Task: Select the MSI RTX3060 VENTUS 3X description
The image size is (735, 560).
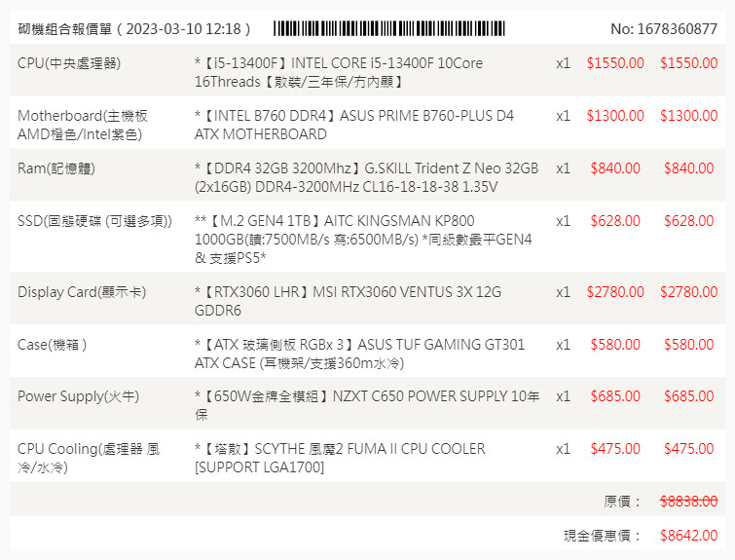Action: (348, 300)
